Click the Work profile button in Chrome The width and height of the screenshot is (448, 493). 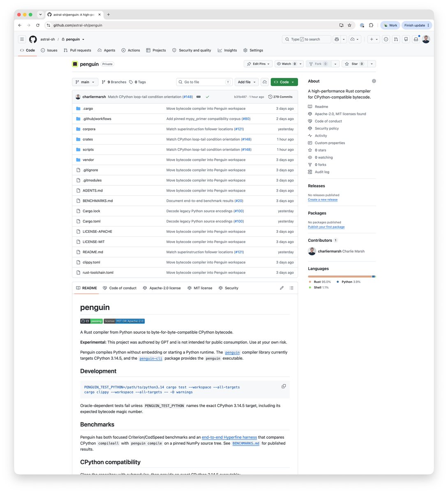390,25
